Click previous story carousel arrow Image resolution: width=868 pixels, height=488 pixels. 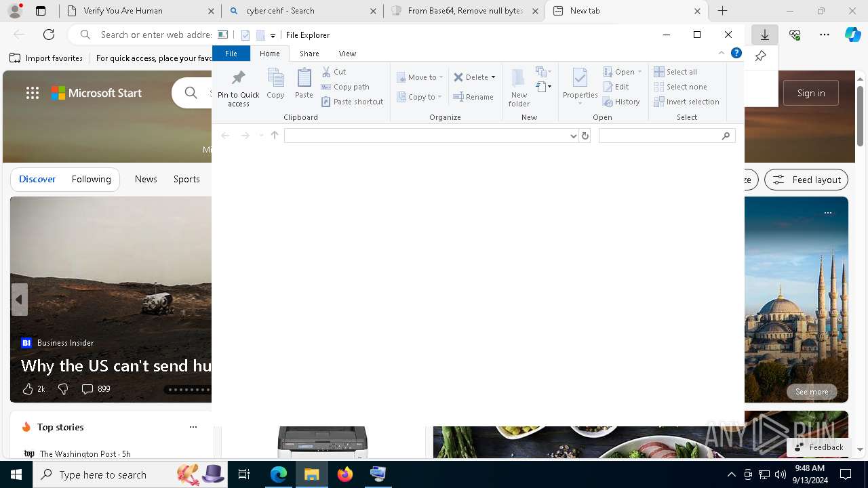pyautogui.click(x=19, y=299)
